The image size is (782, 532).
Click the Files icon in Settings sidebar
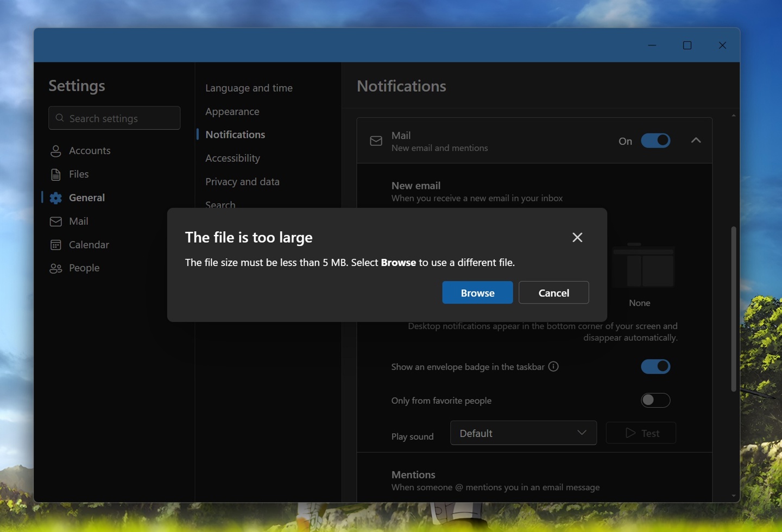(x=56, y=174)
